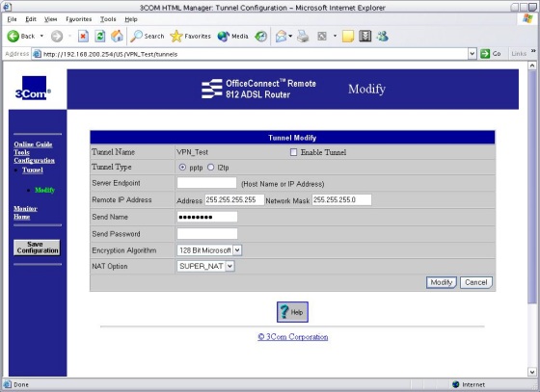
Task: Print page with the printer icon
Action: tap(303, 36)
